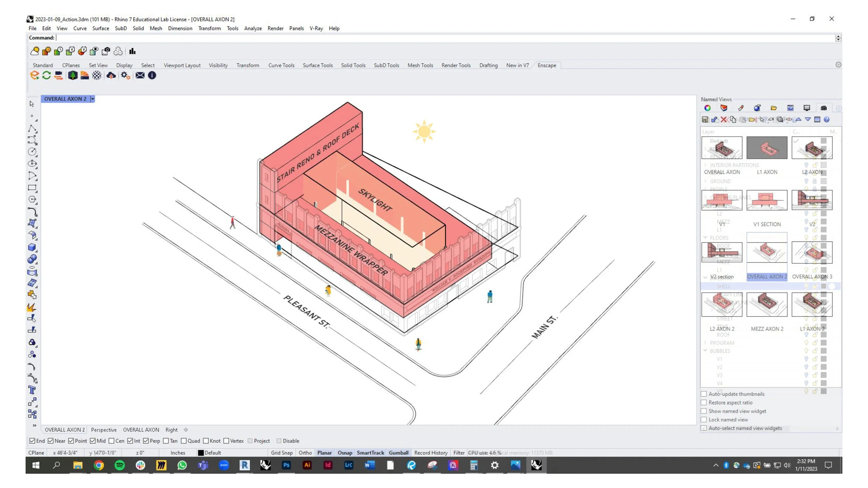868x488 pixels.
Task: Toggle the Gumball status bar button
Action: [398, 453]
